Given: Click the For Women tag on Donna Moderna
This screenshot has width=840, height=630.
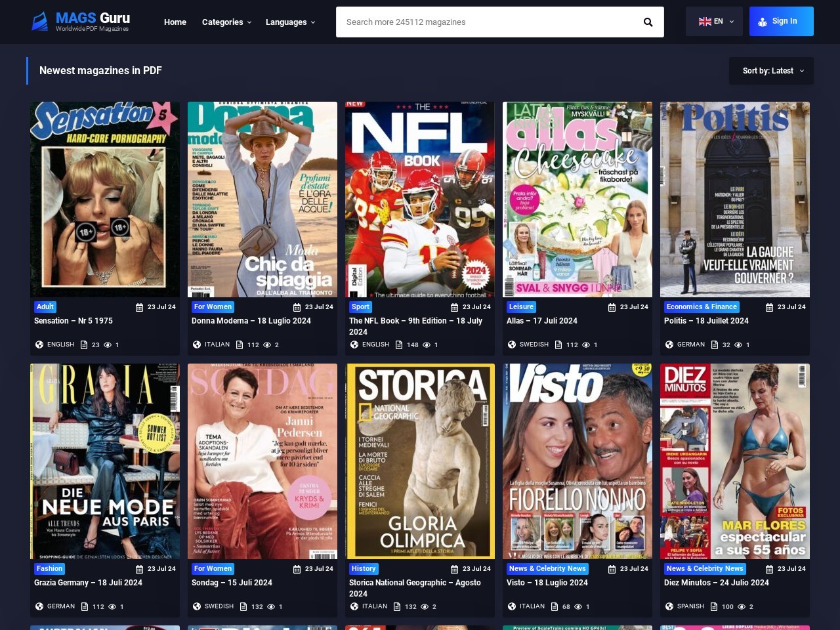Looking at the screenshot, I should (213, 306).
